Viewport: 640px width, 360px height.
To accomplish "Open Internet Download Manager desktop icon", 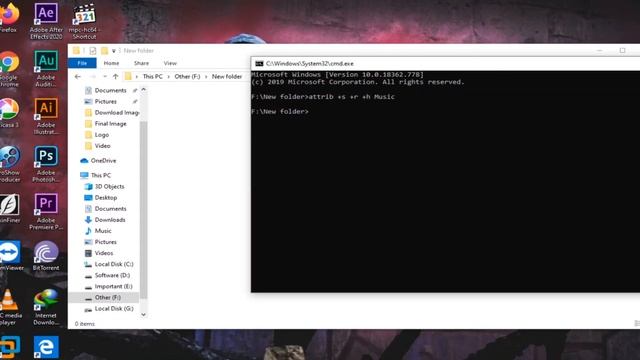I will coord(46,307).
